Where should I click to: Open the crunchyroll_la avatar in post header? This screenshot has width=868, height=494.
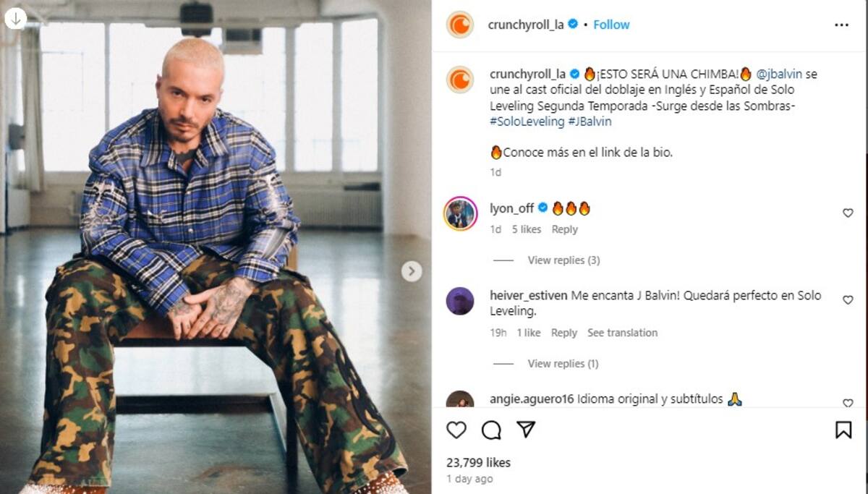point(460,25)
